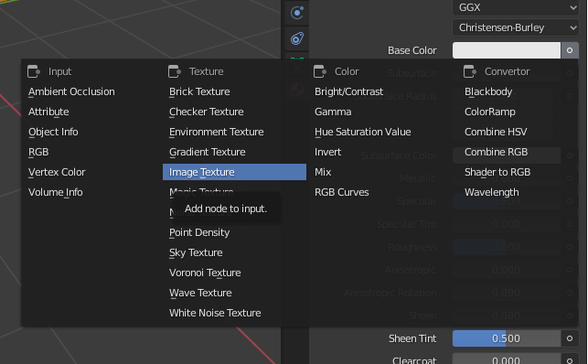Click the Clearcoat value field
Viewport: 588px width, 364px height.
(x=507, y=359)
